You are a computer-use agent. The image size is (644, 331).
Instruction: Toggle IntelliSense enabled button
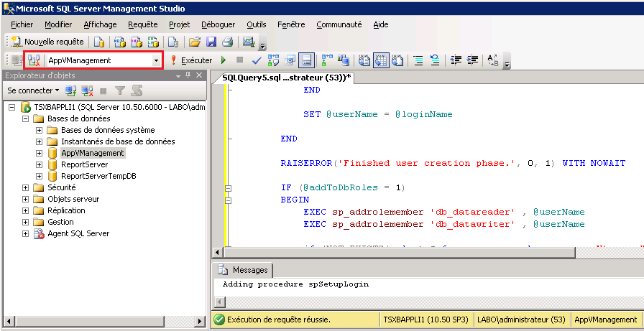(x=306, y=61)
